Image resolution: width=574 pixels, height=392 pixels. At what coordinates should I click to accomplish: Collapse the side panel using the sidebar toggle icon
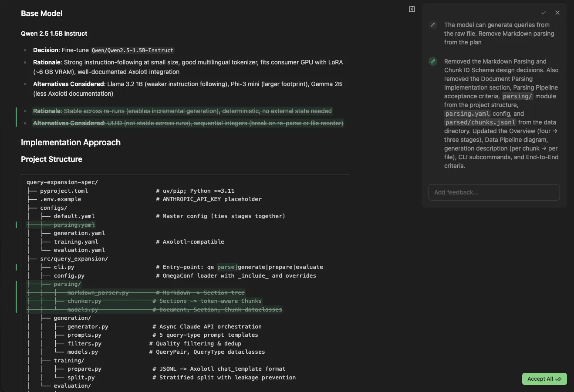(x=412, y=9)
